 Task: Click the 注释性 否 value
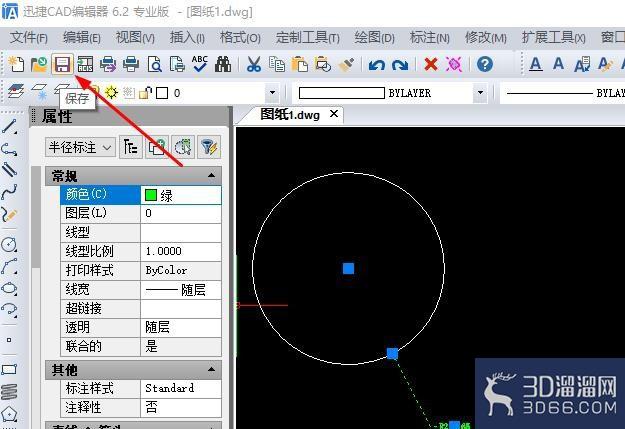point(181,407)
